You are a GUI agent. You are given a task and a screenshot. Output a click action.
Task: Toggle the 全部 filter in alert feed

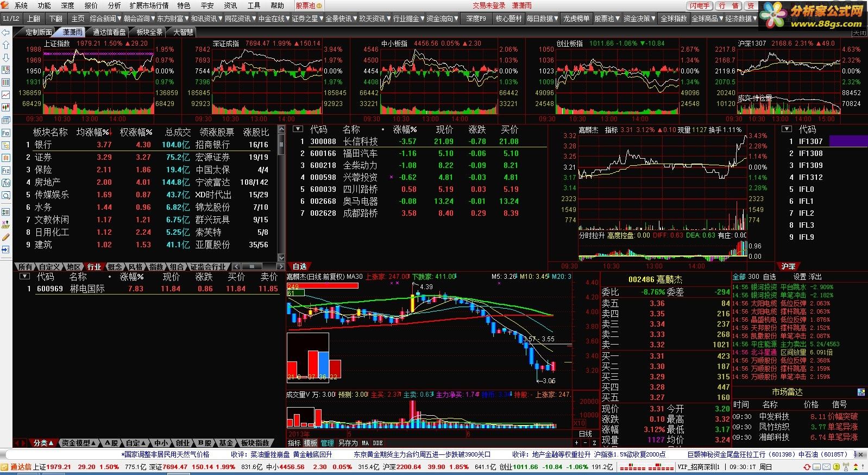[x=739, y=277]
